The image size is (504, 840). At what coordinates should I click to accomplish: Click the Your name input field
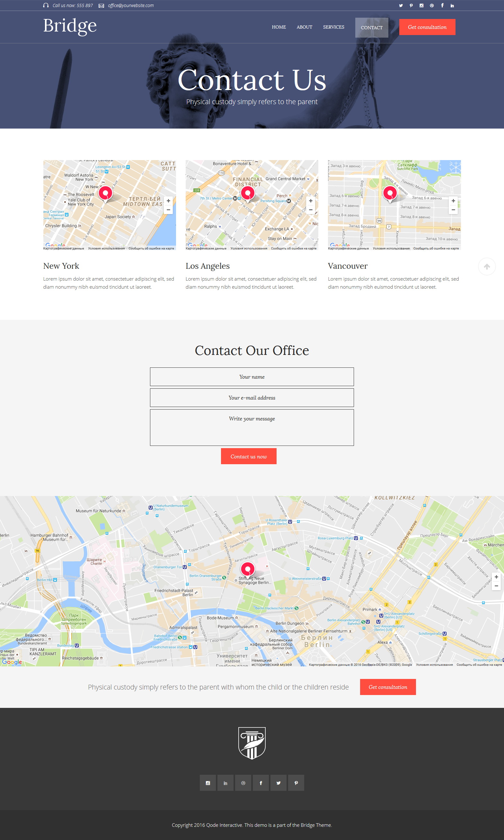pyautogui.click(x=252, y=377)
